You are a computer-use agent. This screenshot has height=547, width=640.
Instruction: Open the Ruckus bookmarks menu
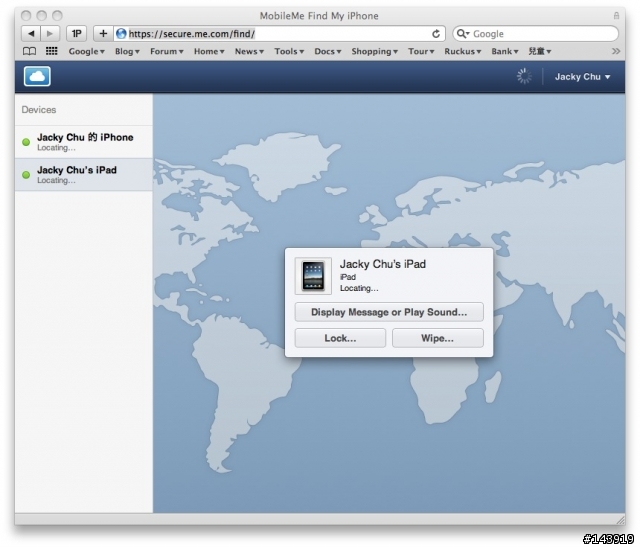coord(462,51)
